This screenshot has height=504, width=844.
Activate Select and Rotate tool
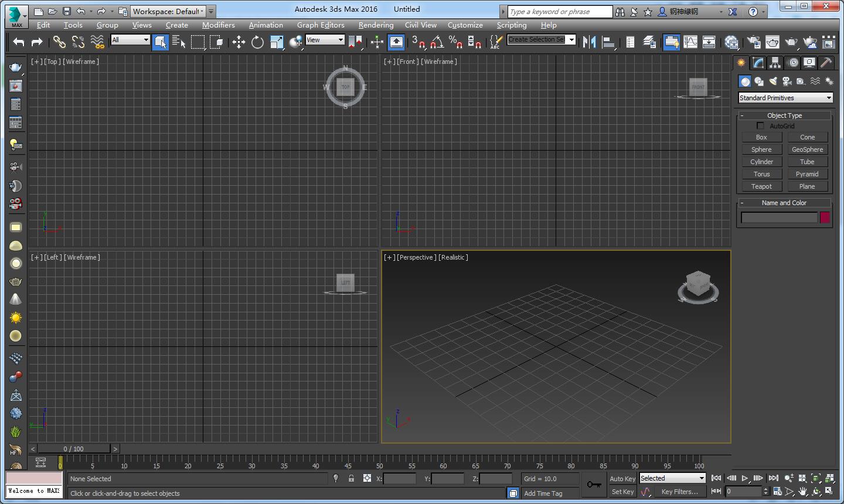pyautogui.click(x=257, y=42)
